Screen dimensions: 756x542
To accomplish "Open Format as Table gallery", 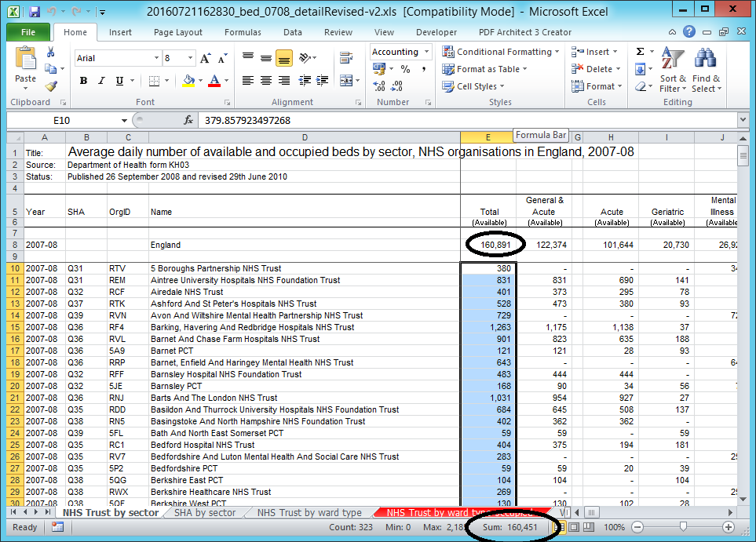I will pyautogui.click(x=484, y=69).
